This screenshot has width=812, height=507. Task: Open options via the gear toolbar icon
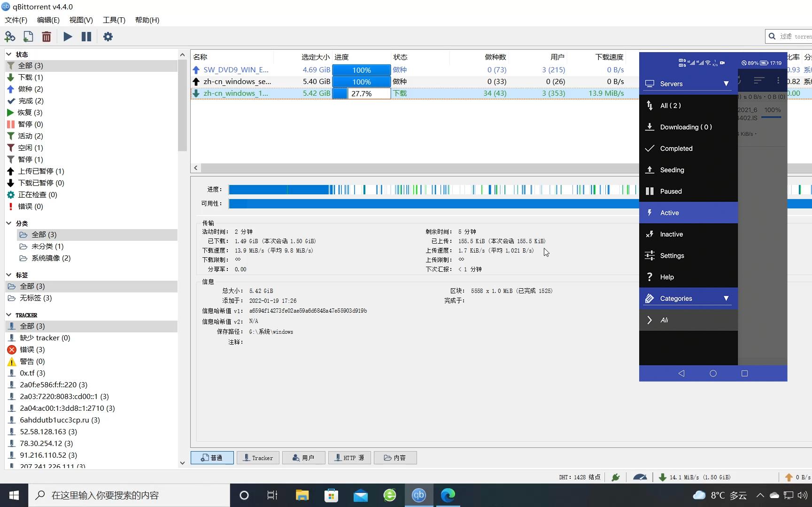[108, 37]
